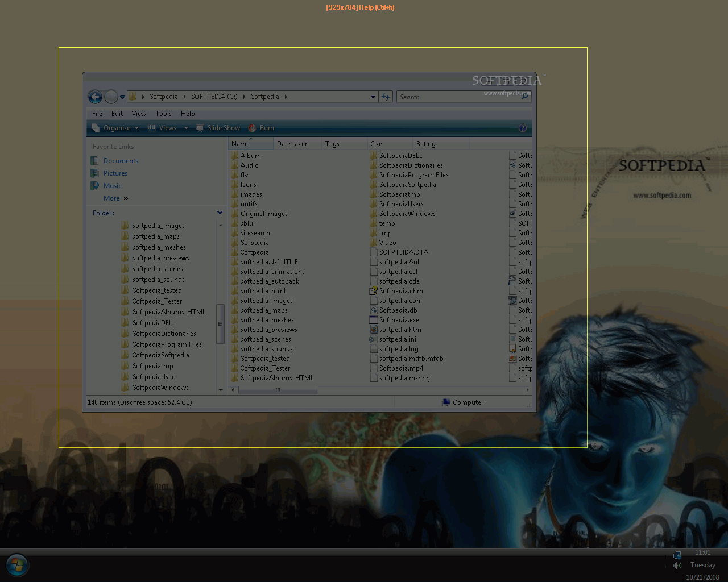The width and height of the screenshot is (728, 582).
Task: Select the SoftpediaDELL folder icon in list
Action: point(374,156)
